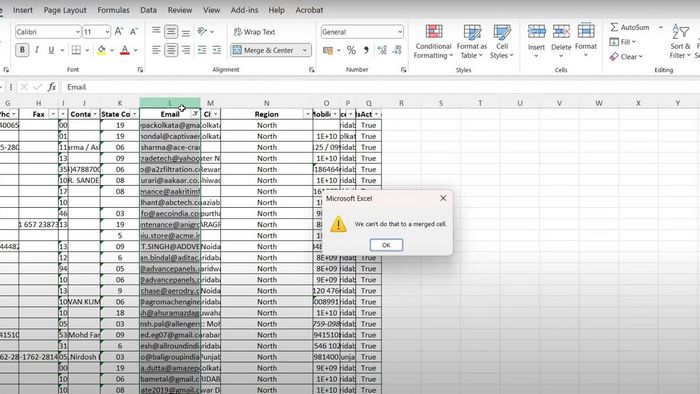Image resolution: width=700 pixels, height=394 pixels.
Task: Open Conditional Formatting menu
Action: coord(433,42)
